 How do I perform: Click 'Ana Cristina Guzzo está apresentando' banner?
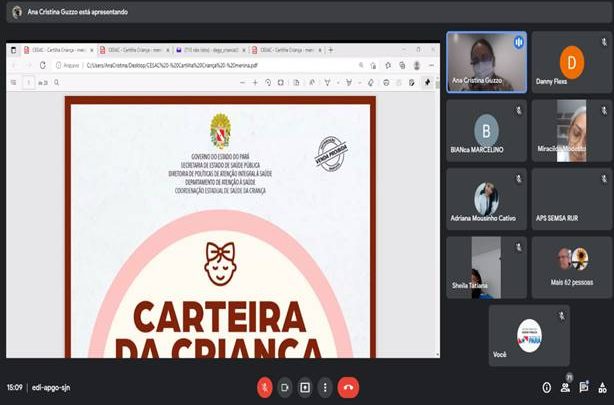pyautogui.click(x=78, y=12)
